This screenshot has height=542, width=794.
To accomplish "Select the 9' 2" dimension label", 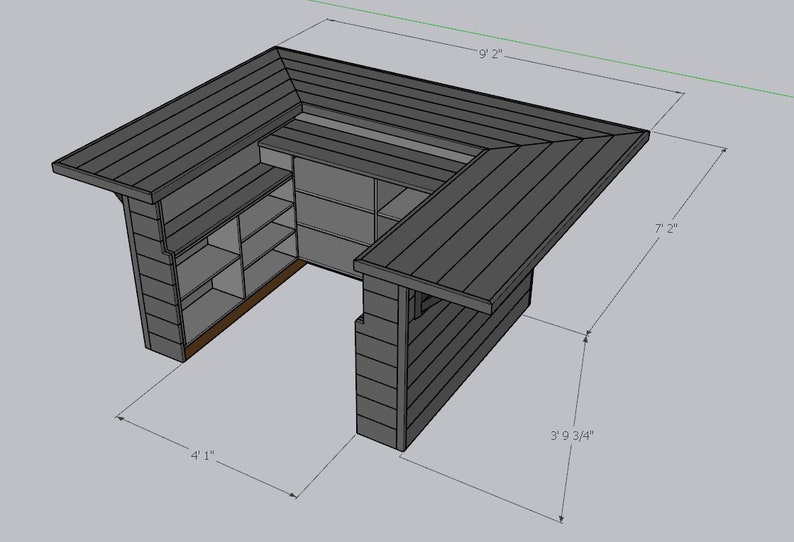I will pos(490,54).
